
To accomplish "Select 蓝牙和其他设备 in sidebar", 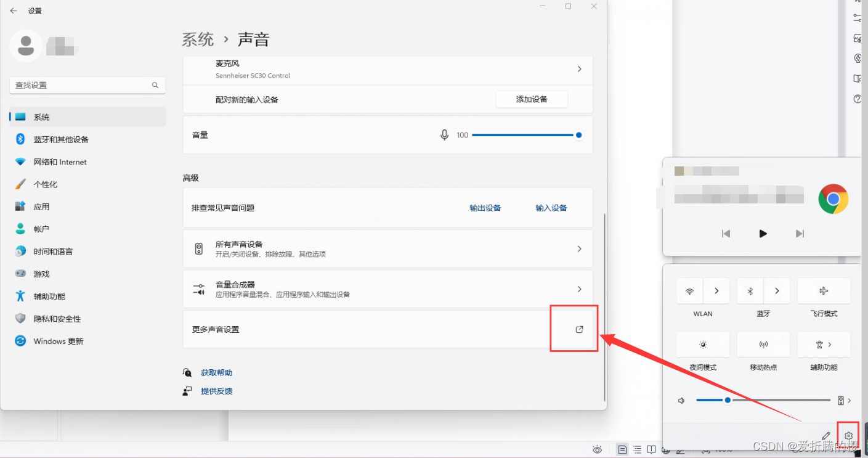I will (87, 139).
